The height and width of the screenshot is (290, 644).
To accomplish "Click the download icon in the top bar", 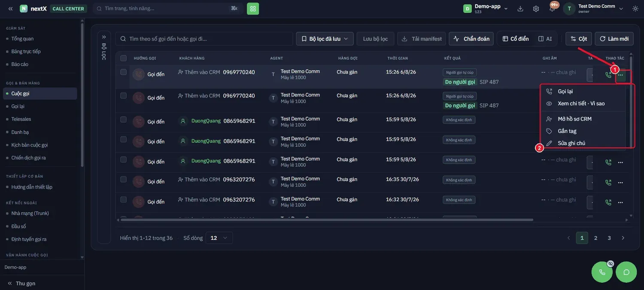I will [521, 9].
